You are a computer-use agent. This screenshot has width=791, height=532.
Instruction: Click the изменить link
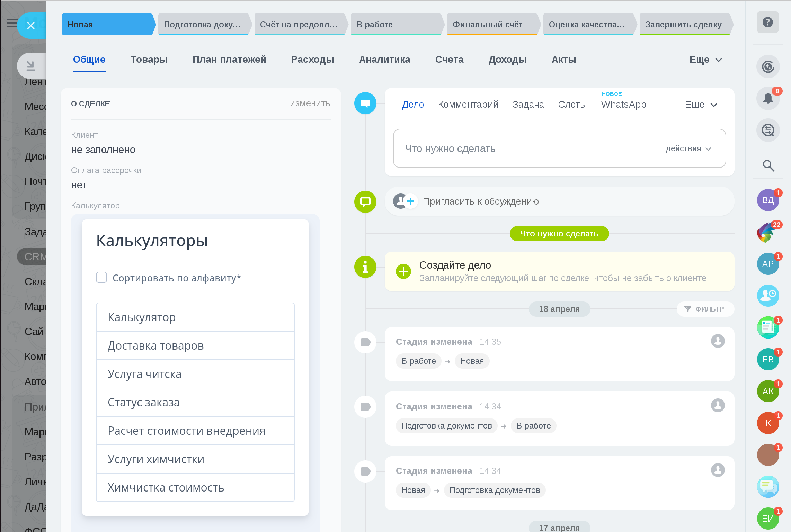[x=310, y=103]
